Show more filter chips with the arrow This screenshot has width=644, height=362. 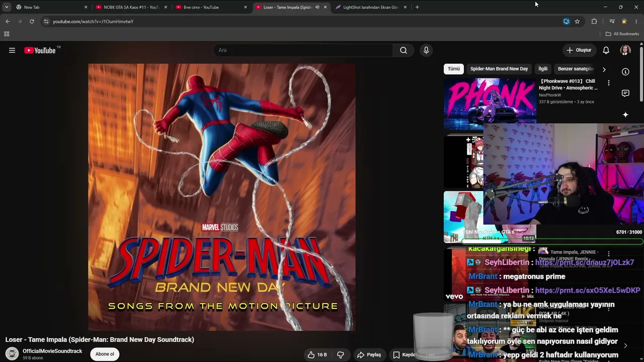click(x=604, y=69)
